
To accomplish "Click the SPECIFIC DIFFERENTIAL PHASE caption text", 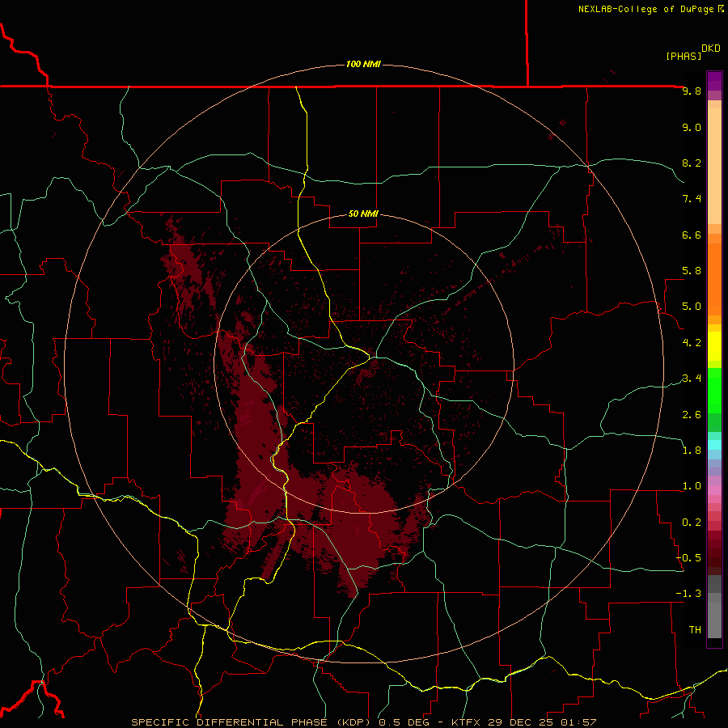I will coord(228,722).
